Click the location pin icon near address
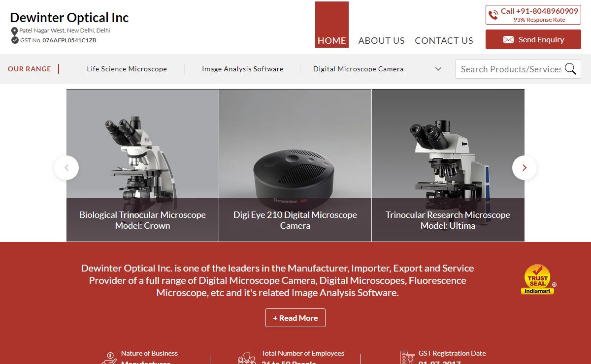 point(15,31)
